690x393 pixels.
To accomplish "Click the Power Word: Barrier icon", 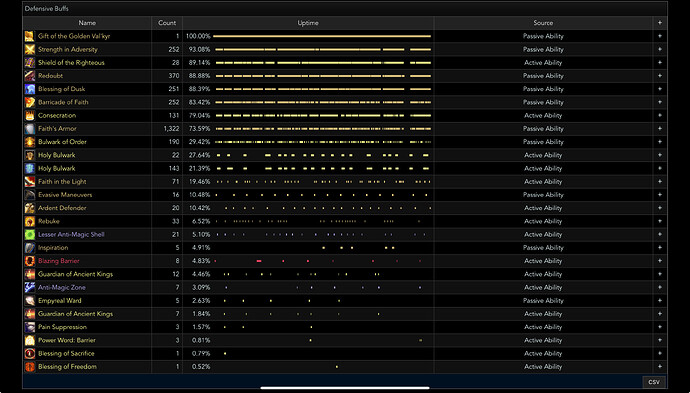I will (29, 340).
